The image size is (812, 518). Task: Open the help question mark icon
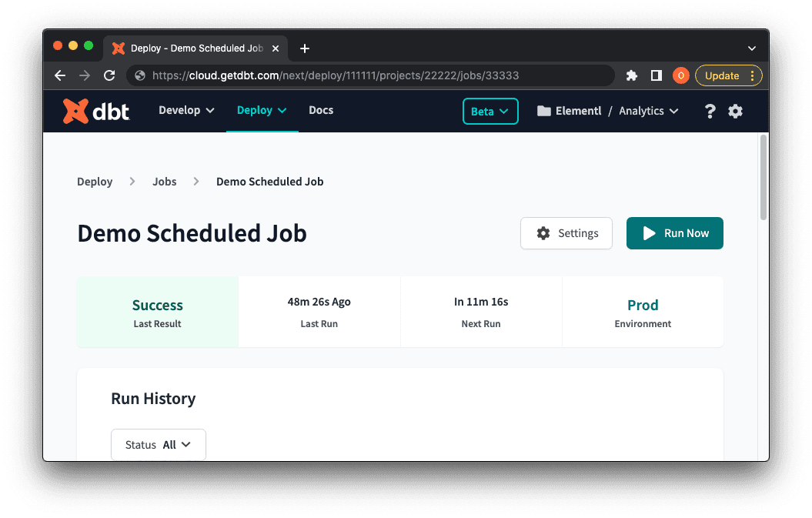(710, 111)
